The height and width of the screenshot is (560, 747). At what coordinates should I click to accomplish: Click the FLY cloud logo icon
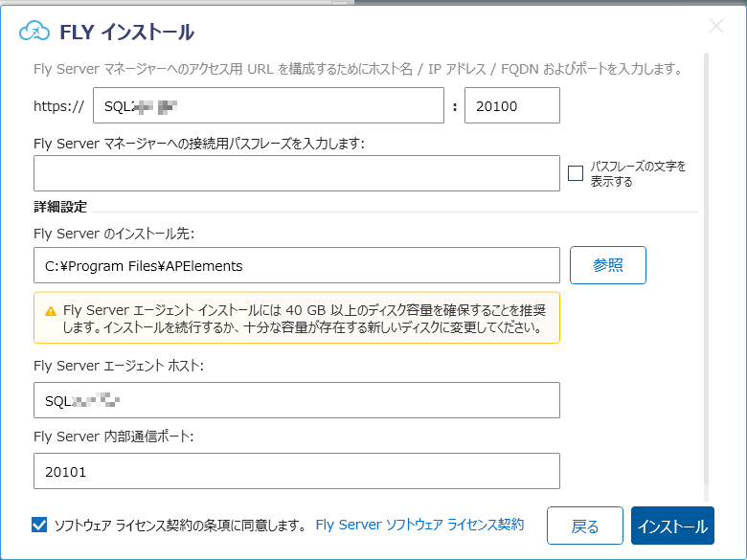34,31
